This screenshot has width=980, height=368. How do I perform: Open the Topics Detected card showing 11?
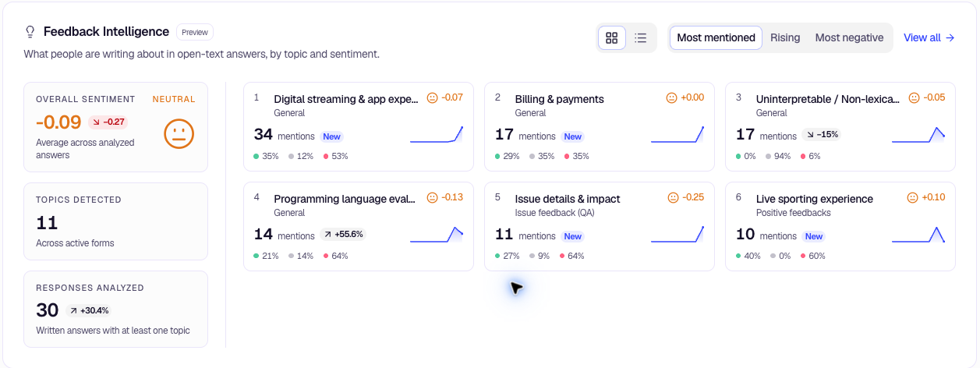(115, 221)
